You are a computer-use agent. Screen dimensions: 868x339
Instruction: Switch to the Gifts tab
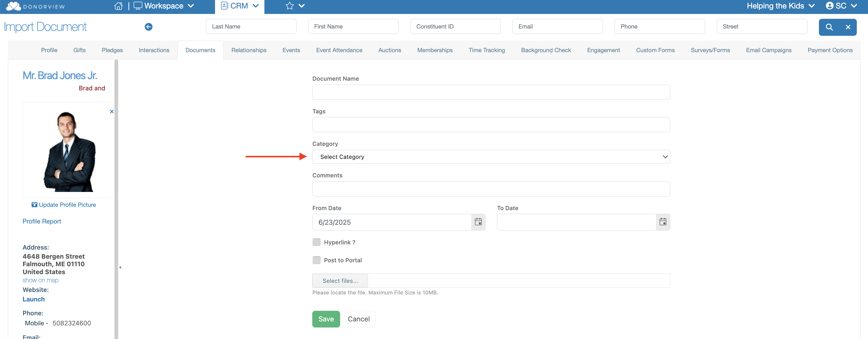tap(80, 50)
